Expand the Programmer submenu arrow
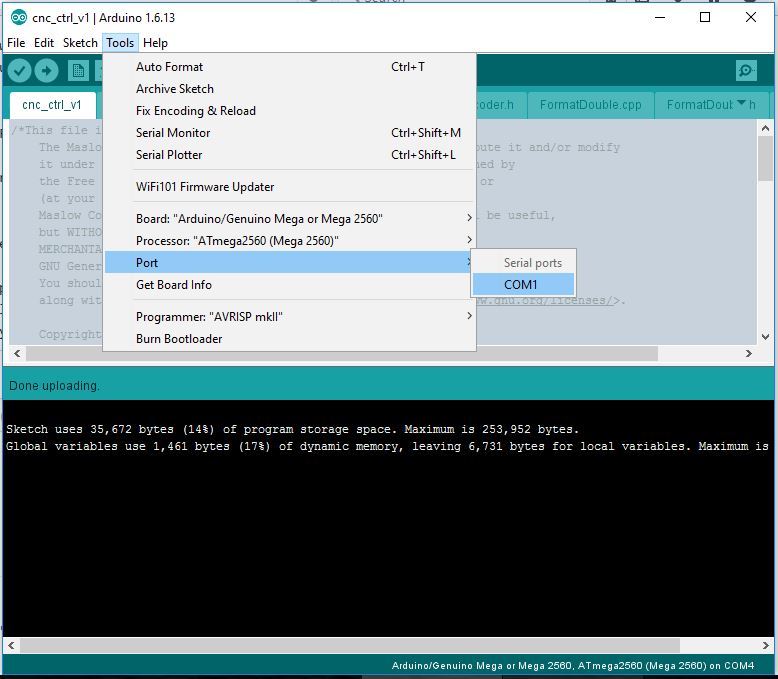 point(469,316)
